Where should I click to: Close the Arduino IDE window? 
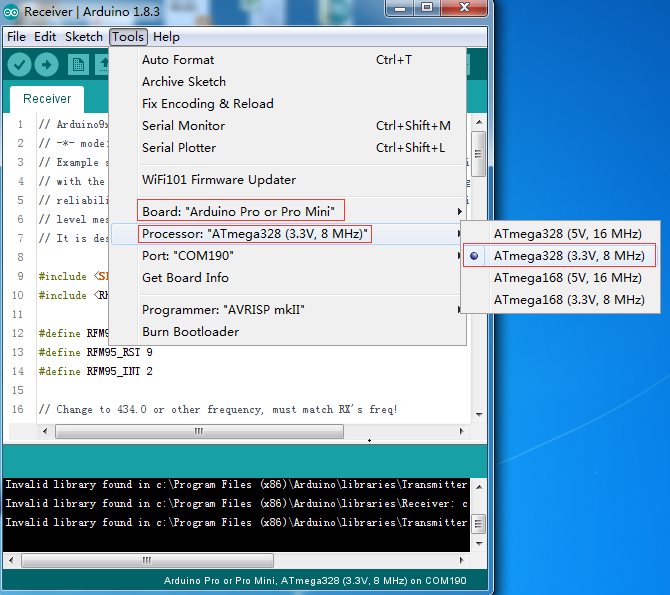tap(464, 8)
